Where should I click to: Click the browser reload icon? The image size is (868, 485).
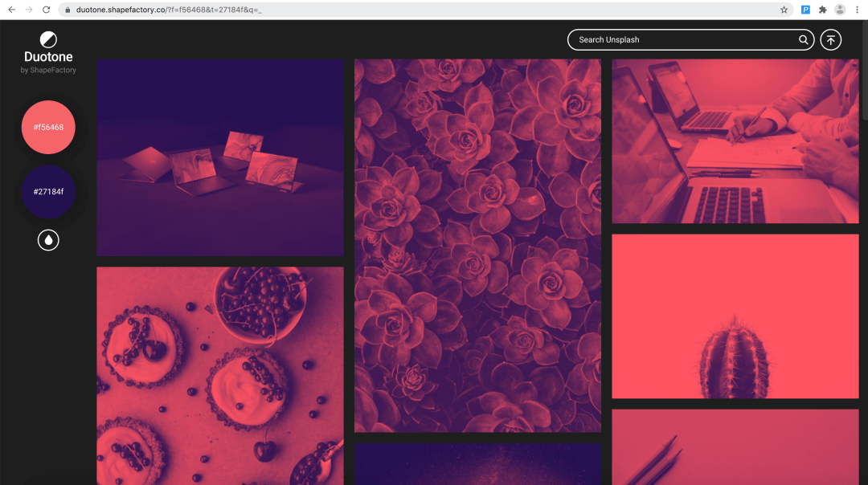pyautogui.click(x=46, y=10)
